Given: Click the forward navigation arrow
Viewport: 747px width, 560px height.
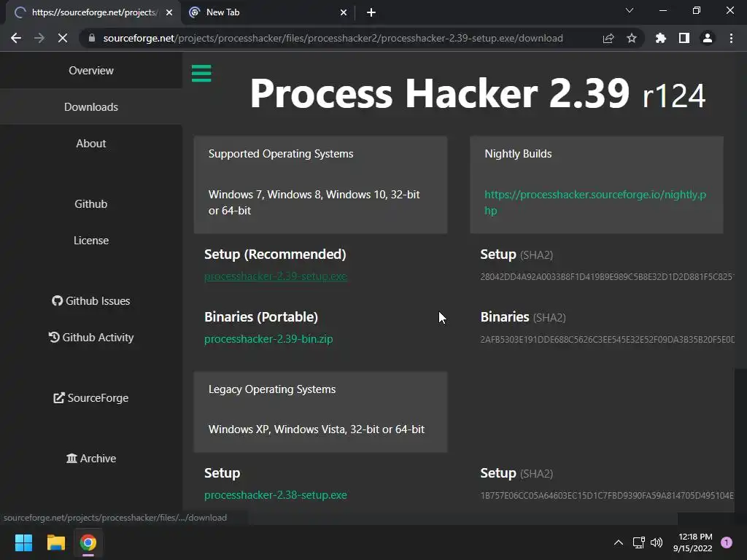Looking at the screenshot, I should [x=39, y=38].
